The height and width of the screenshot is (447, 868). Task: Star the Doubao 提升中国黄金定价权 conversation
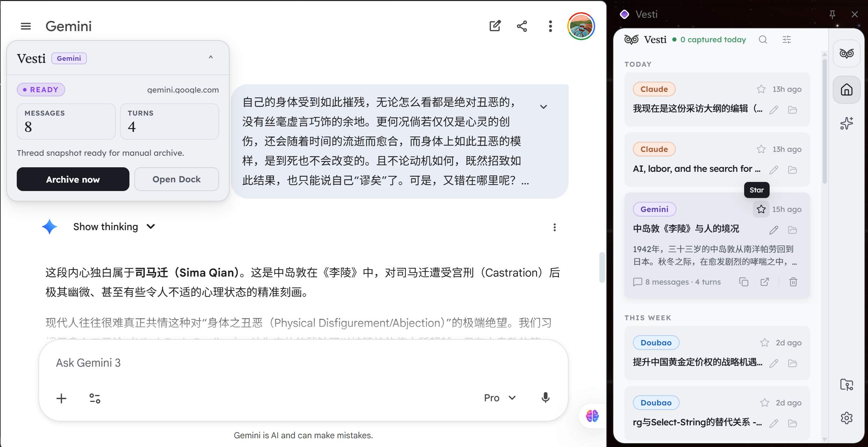click(x=765, y=343)
